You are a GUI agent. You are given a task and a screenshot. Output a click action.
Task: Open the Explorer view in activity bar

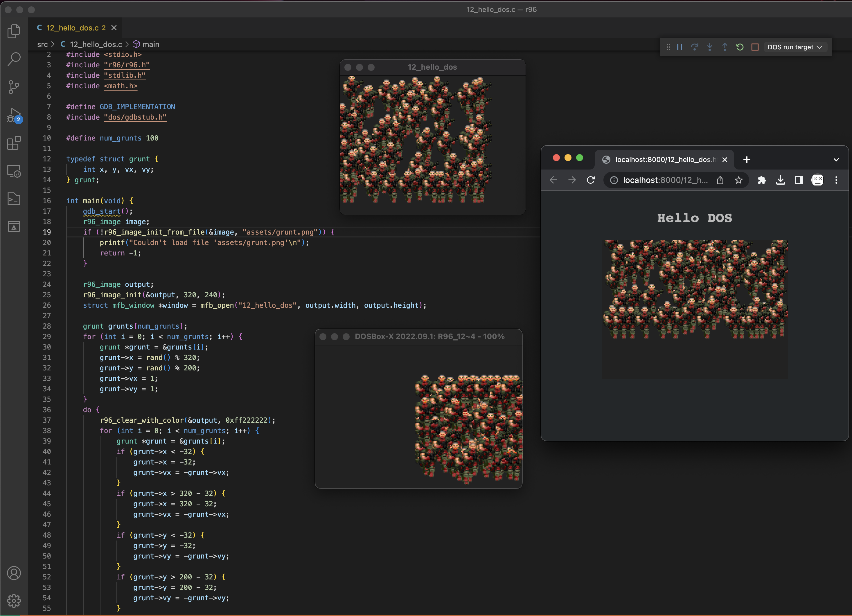click(x=14, y=31)
